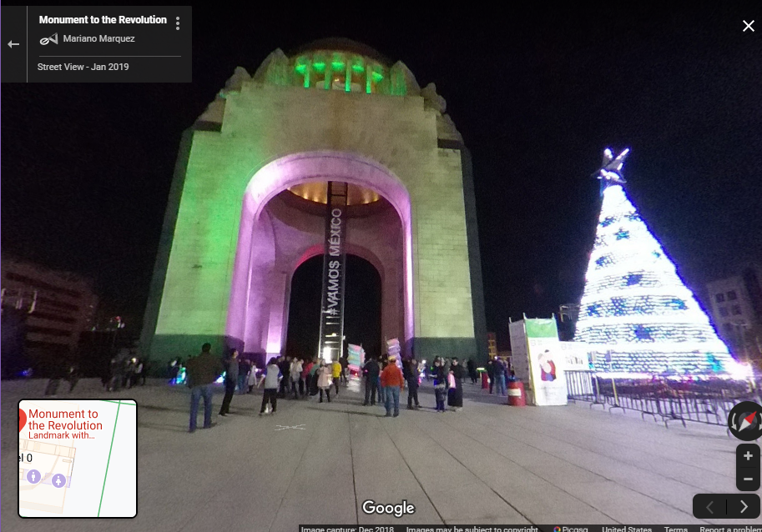Go to the next photo with right arrow
This screenshot has height=532, width=762.
click(x=744, y=506)
